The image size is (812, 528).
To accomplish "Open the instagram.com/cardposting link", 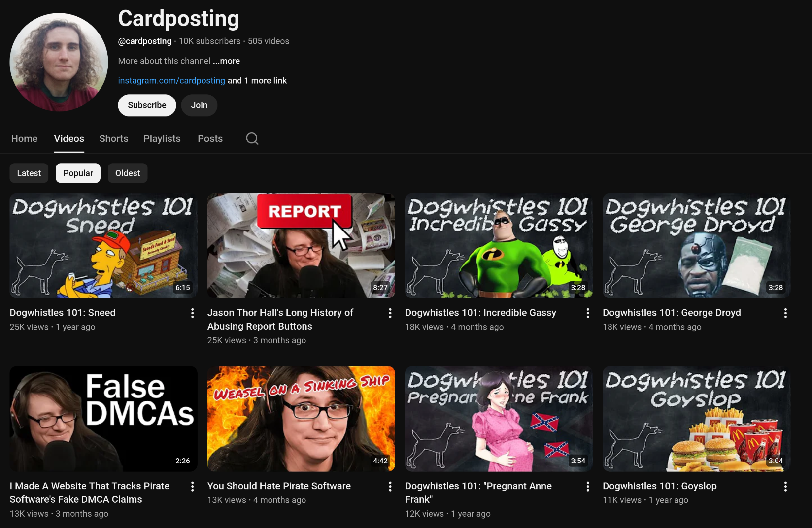I will click(x=171, y=81).
